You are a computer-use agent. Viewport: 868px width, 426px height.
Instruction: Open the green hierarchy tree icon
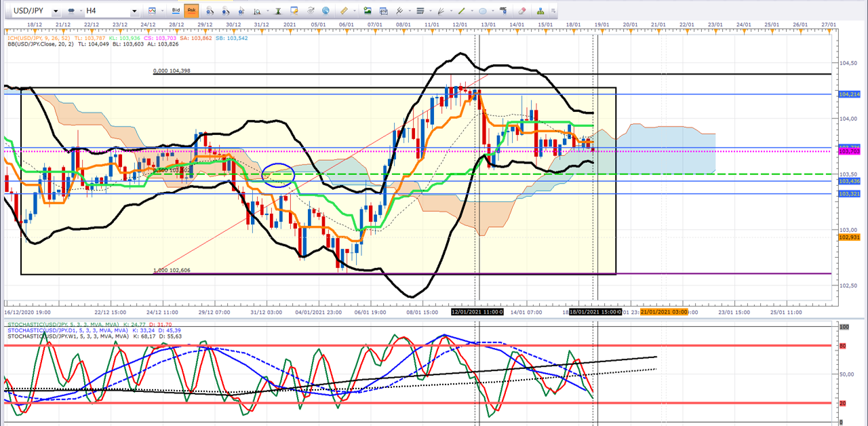[x=540, y=11]
